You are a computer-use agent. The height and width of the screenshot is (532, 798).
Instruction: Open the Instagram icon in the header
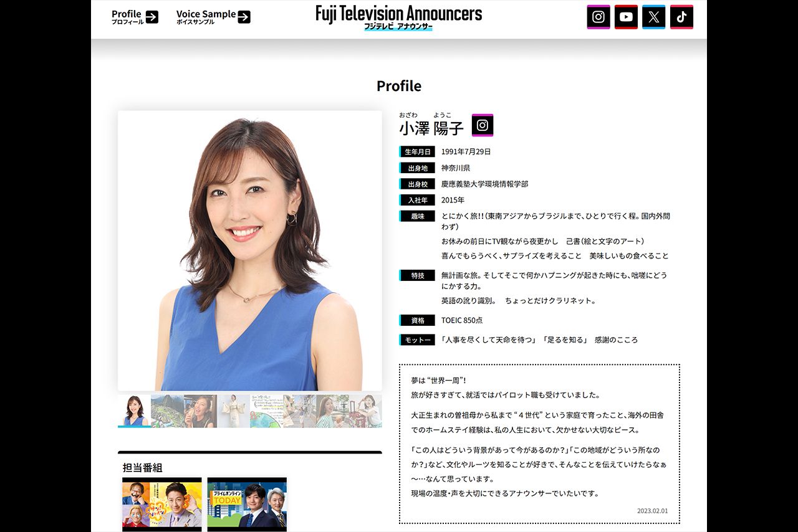598,17
